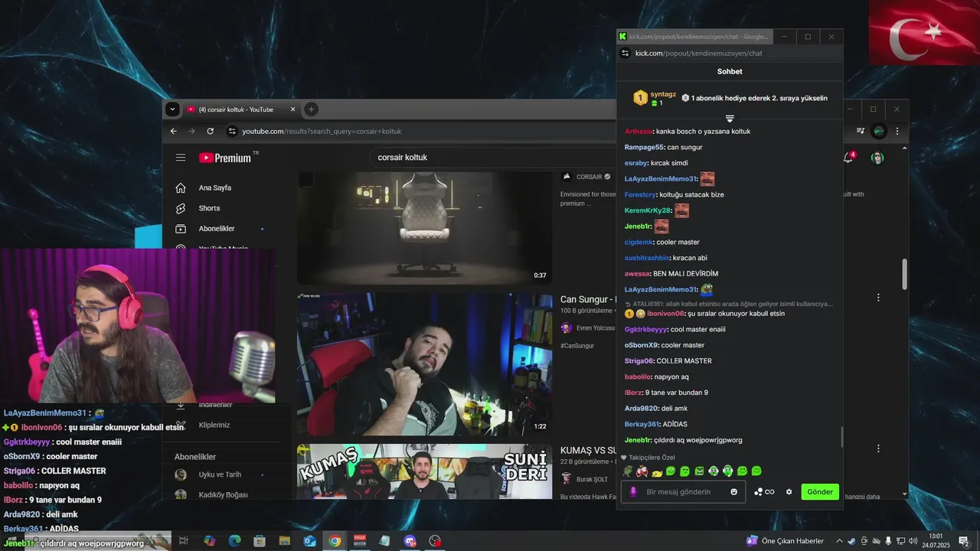Open Outlook from the taskbar
The image size is (980, 551).
(310, 541)
